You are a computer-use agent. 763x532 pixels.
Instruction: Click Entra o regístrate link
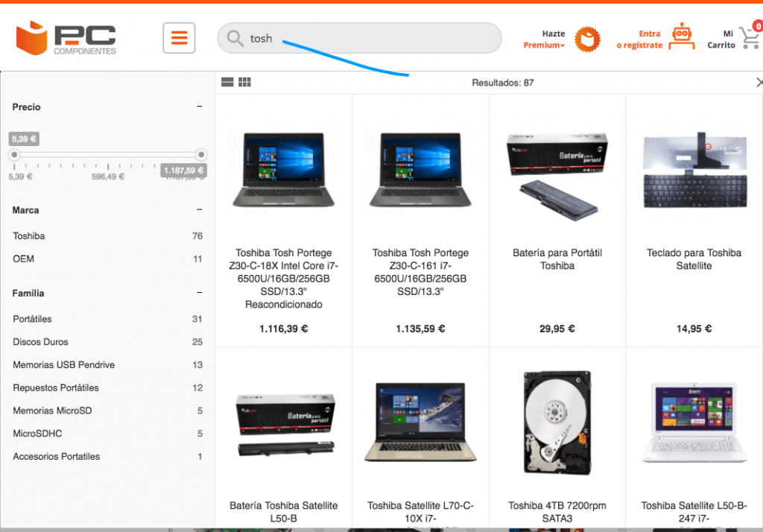tap(639, 39)
